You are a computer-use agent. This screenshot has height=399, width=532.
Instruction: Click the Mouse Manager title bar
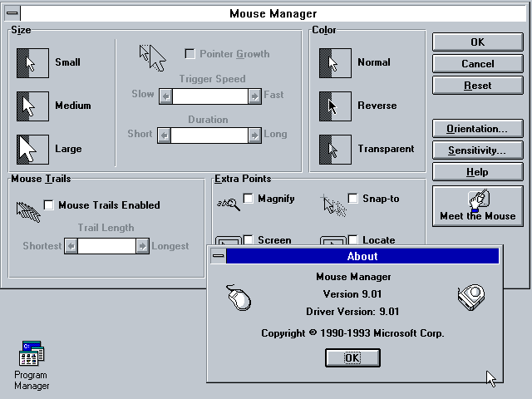[273, 13]
